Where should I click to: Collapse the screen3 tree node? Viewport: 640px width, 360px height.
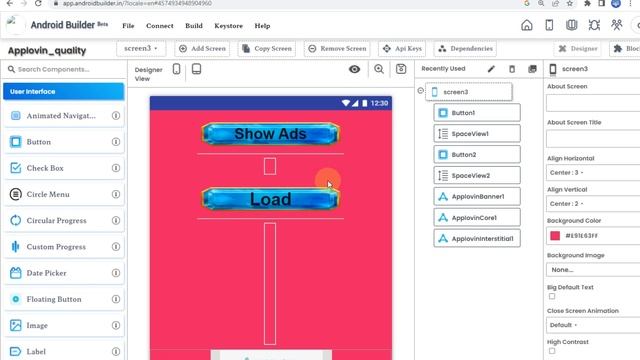(x=420, y=91)
